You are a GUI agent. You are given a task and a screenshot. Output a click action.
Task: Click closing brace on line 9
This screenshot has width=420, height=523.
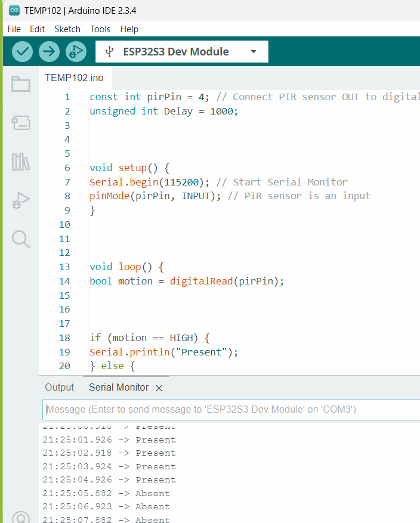[92, 211]
